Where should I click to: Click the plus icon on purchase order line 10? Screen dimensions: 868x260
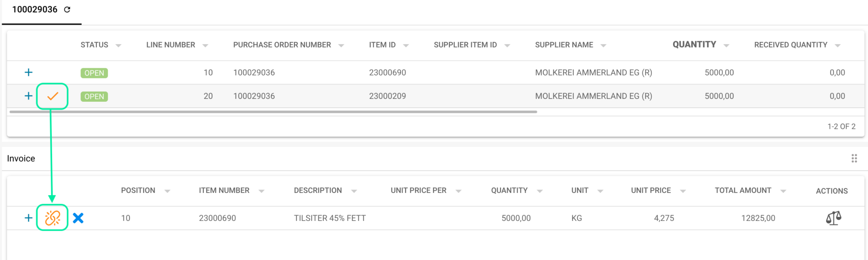28,72
